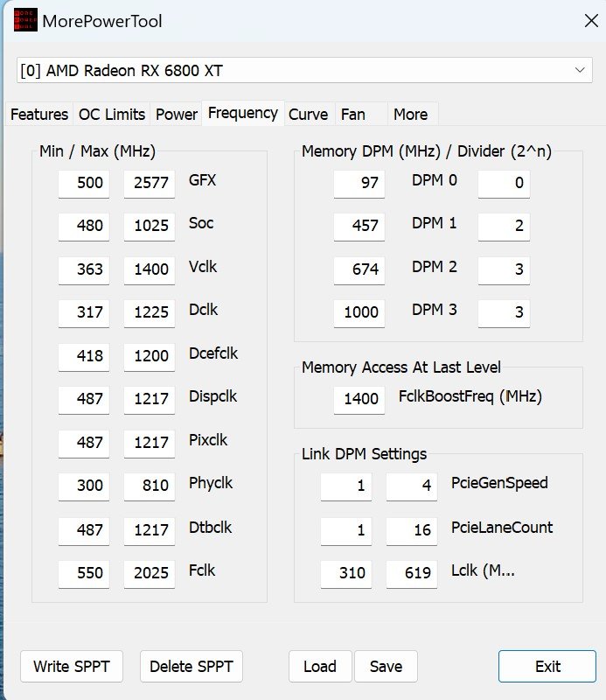Click the DPM 2 memory frequency field (674)
This screenshot has height=700, width=606.
click(x=359, y=269)
